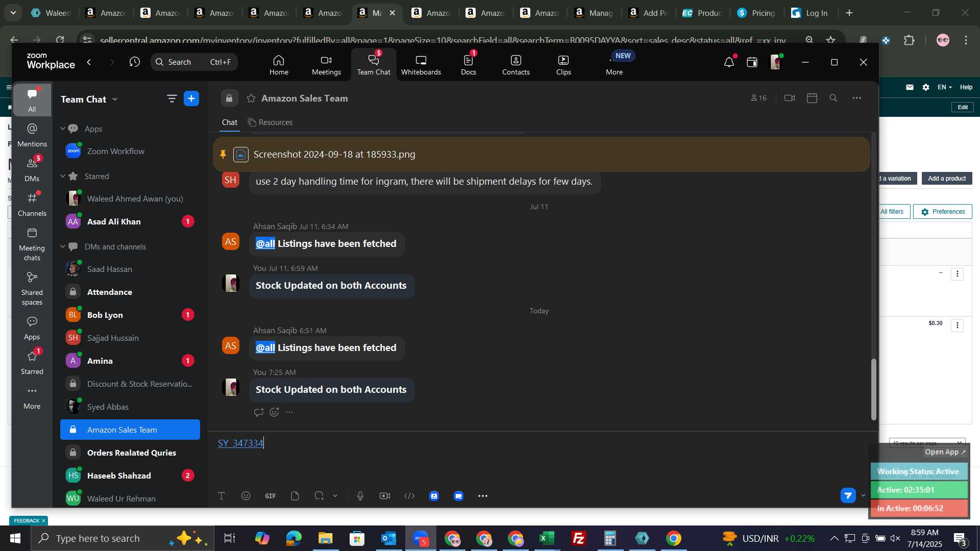Image resolution: width=980 pixels, height=551 pixels.
Task: Open Preferences in Seller Central
Action: (943, 212)
